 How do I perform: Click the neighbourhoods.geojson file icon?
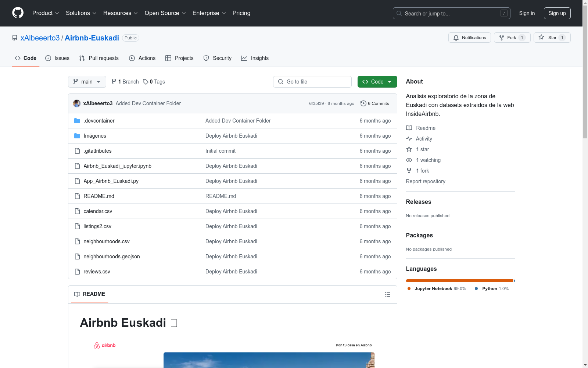[77, 256]
